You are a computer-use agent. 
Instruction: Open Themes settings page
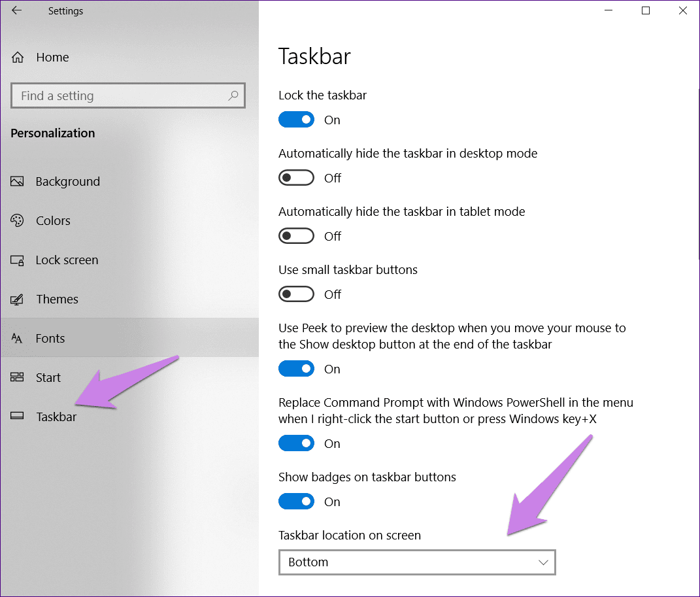(129, 299)
